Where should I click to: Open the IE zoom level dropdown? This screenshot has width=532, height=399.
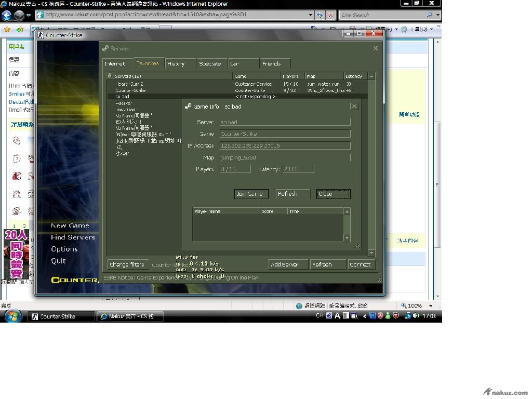pos(430,306)
